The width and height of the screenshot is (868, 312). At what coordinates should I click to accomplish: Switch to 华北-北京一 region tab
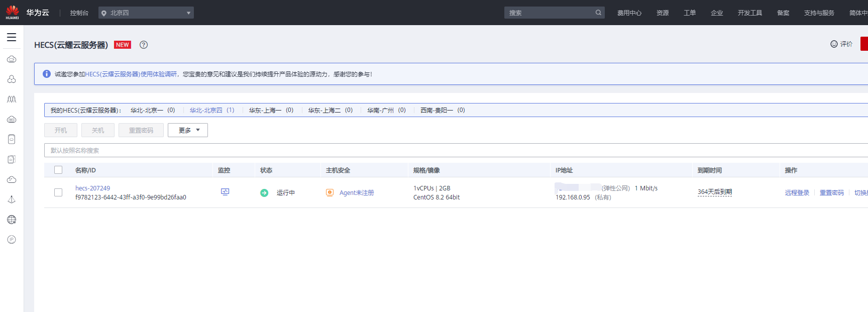[x=153, y=110]
